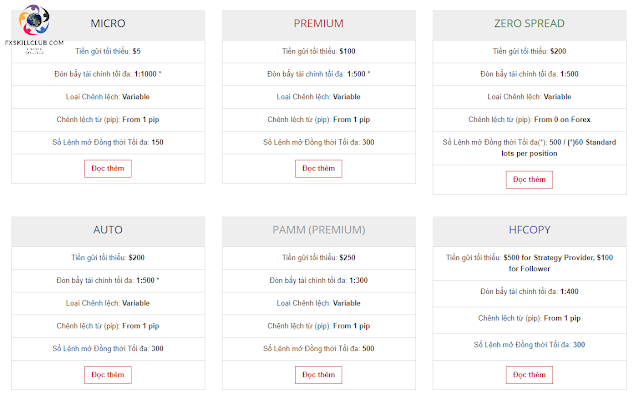Select the PREMIUM account header
The height and width of the screenshot is (400, 639).
[x=319, y=24]
